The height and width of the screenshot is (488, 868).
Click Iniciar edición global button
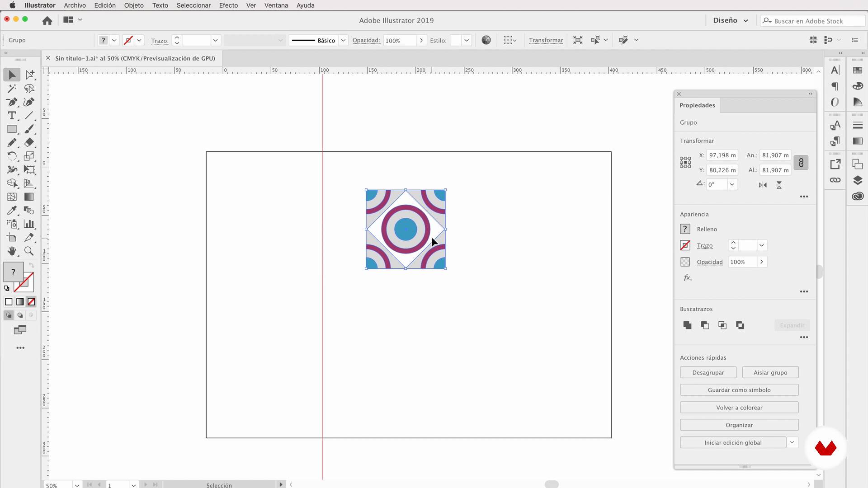[x=733, y=443]
